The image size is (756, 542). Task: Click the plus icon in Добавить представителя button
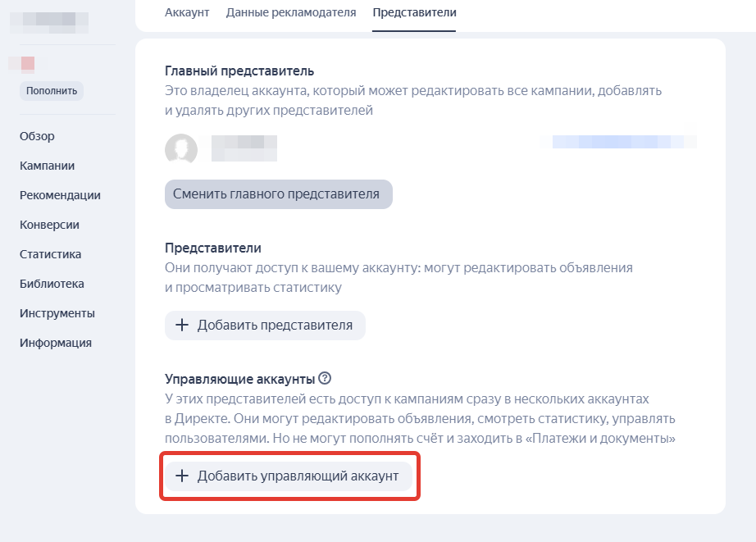pyautogui.click(x=182, y=325)
